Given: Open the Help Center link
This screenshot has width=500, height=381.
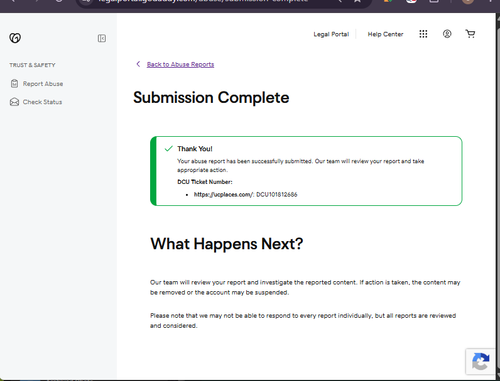Looking at the screenshot, I should tap(385, 34).
